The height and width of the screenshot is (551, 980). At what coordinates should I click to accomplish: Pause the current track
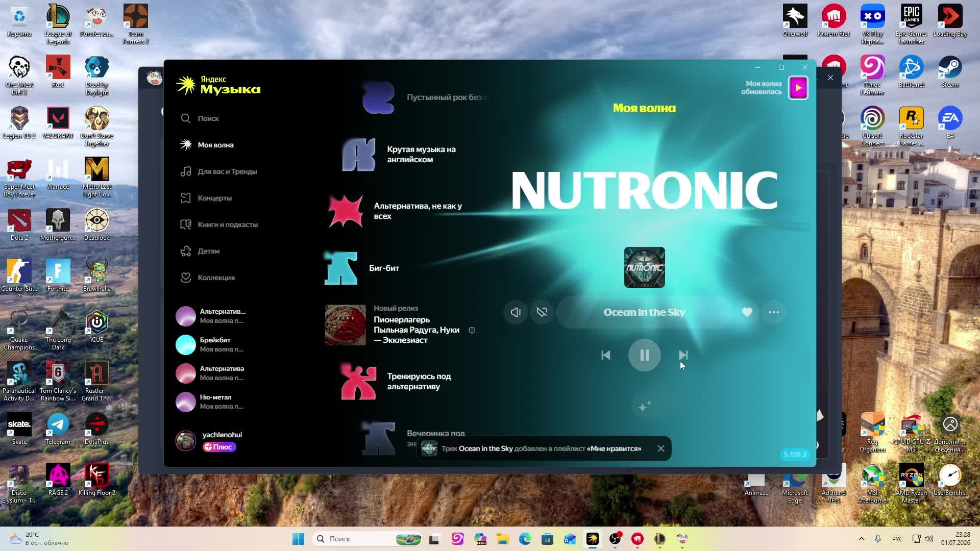(x=644, y=355)
